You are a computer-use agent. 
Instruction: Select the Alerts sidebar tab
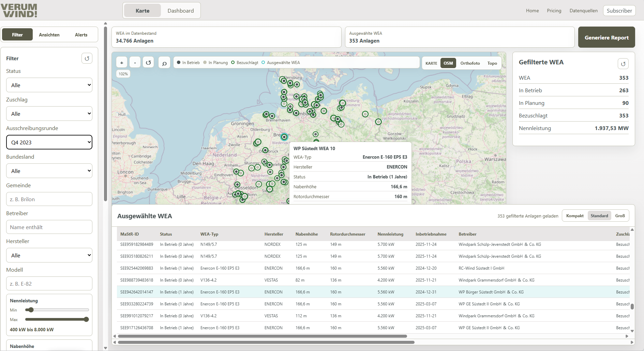[x=81, y=35]
